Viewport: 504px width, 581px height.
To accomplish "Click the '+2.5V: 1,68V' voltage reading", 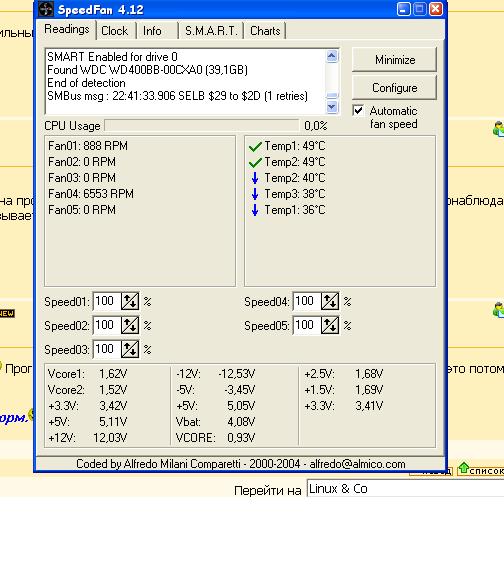I will [x=344, y=374].
